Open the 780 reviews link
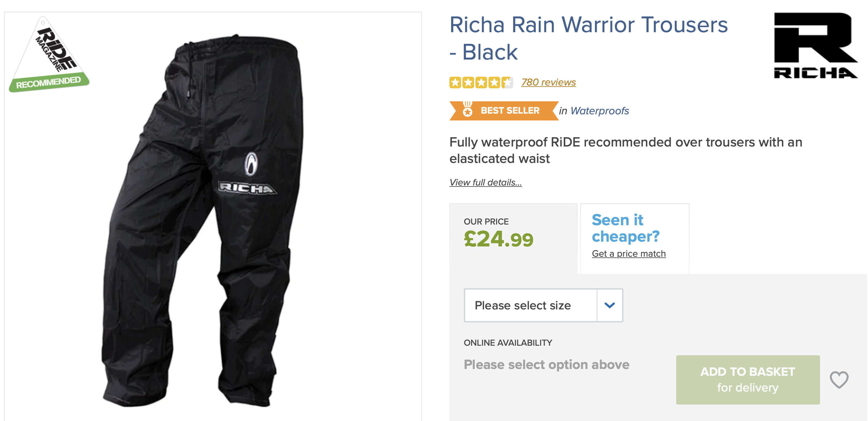The width and height of the screenshot is (868, 421). click(548, 82)
